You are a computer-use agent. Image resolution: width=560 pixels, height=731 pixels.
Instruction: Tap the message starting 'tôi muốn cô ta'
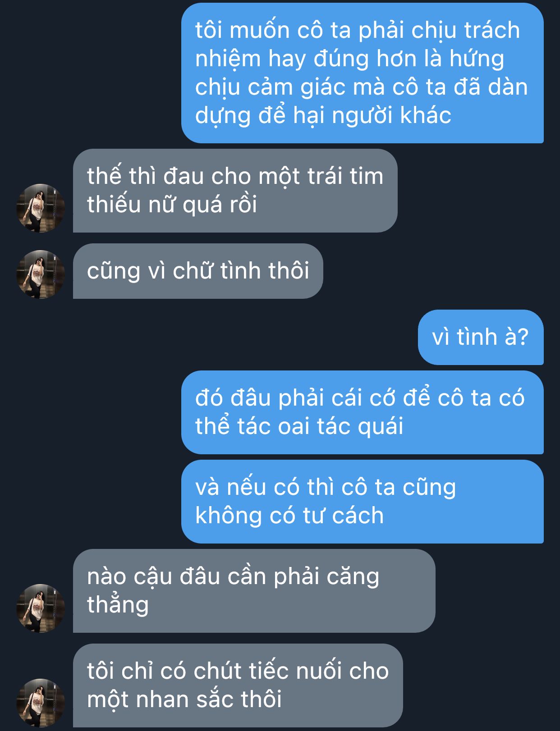pos(363,73)
